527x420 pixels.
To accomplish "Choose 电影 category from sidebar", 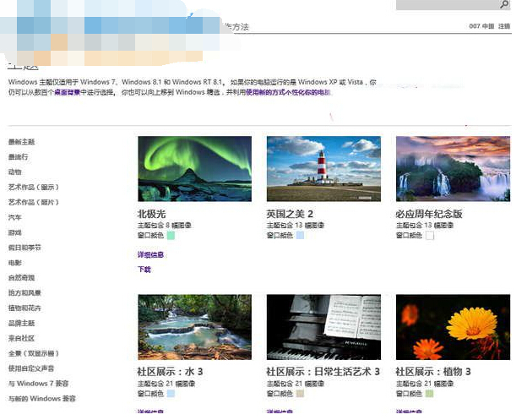I will [15, 264].
